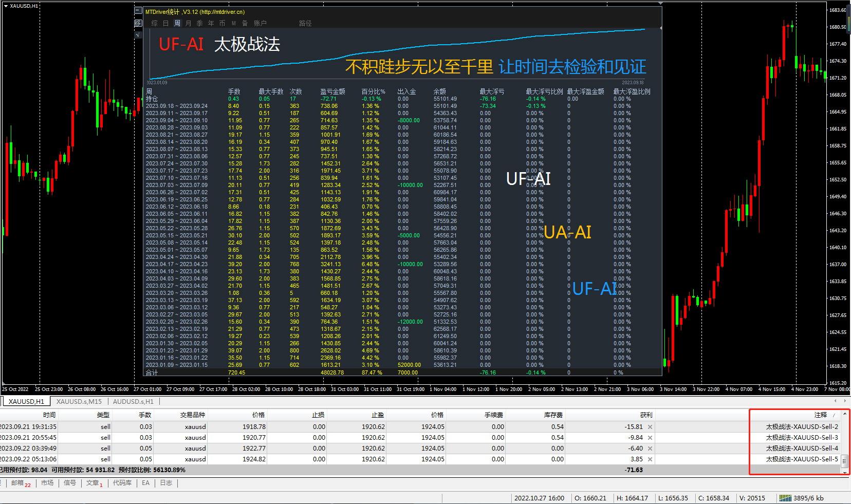
Task: Collapse the MTDriver stats panel via minus icon
Action: [137, 10]
